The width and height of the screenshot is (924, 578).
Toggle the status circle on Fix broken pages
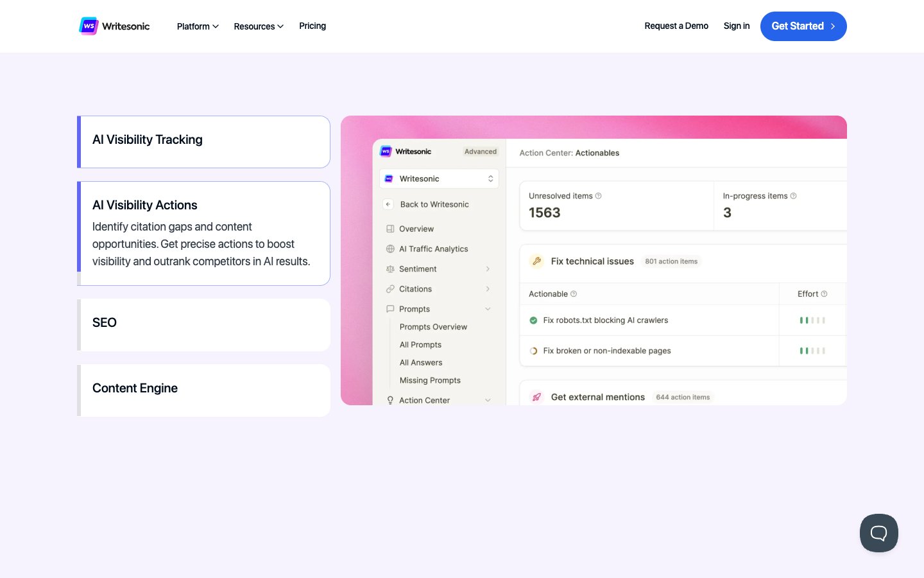point(533,351)
